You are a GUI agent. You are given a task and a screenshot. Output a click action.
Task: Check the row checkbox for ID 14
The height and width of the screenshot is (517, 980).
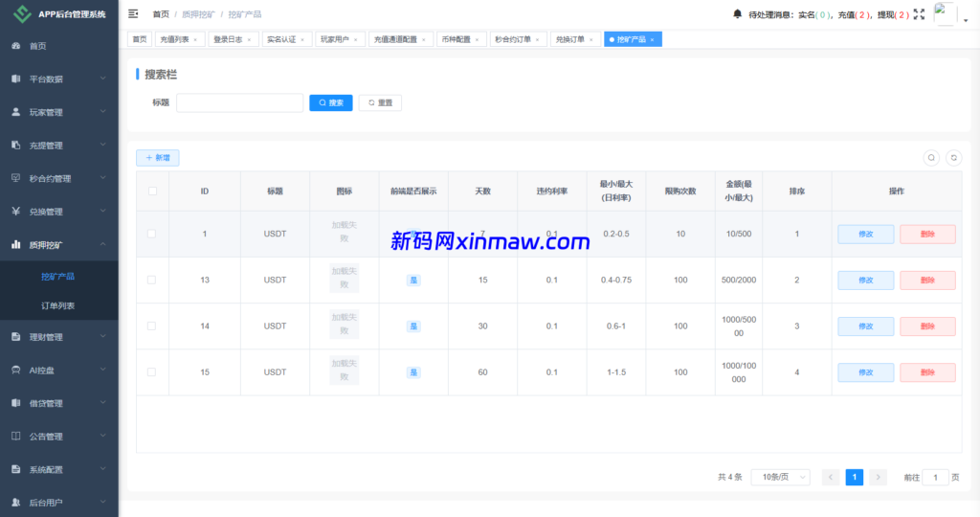point(151,326)
